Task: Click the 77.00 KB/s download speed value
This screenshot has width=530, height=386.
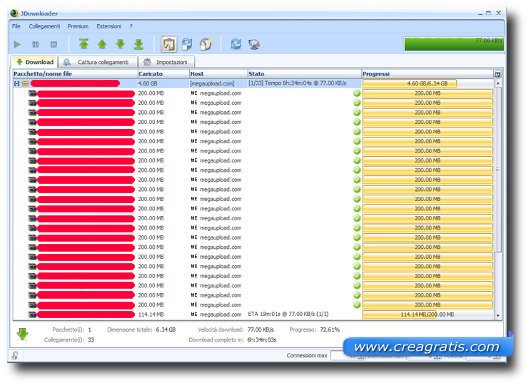Action: click(x=261, y=330)
